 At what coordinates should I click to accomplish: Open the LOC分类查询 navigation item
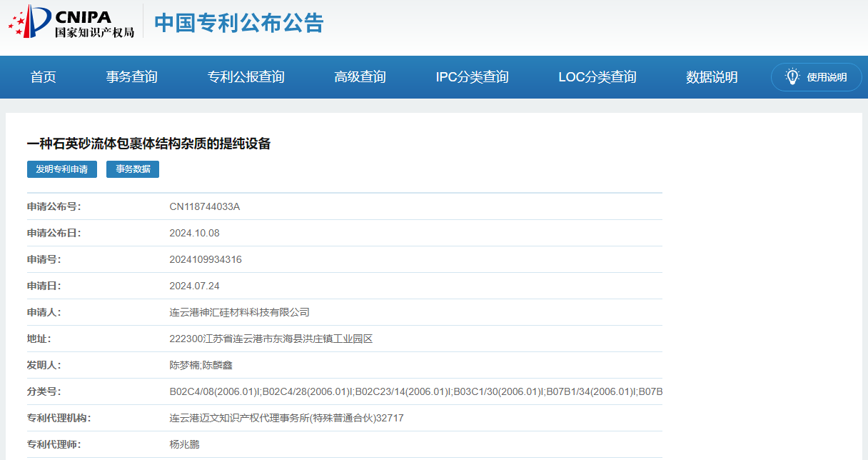[x=597, y=77]
